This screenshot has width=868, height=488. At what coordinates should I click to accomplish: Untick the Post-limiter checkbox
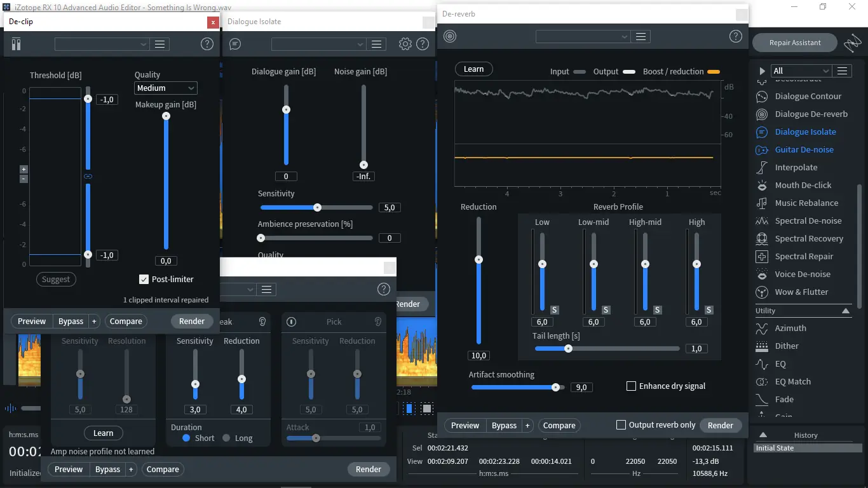[x=144, y=279]
